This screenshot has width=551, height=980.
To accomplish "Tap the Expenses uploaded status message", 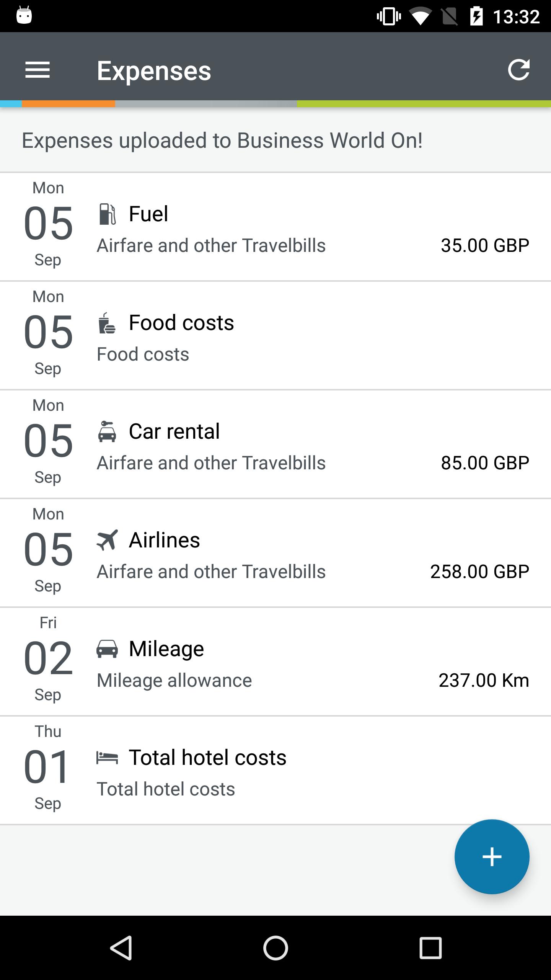I will point(222,140).
